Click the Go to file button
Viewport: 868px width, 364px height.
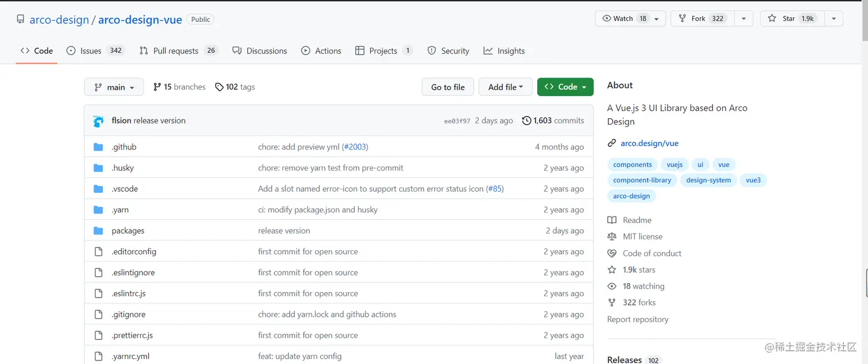(x=448, y=87)
